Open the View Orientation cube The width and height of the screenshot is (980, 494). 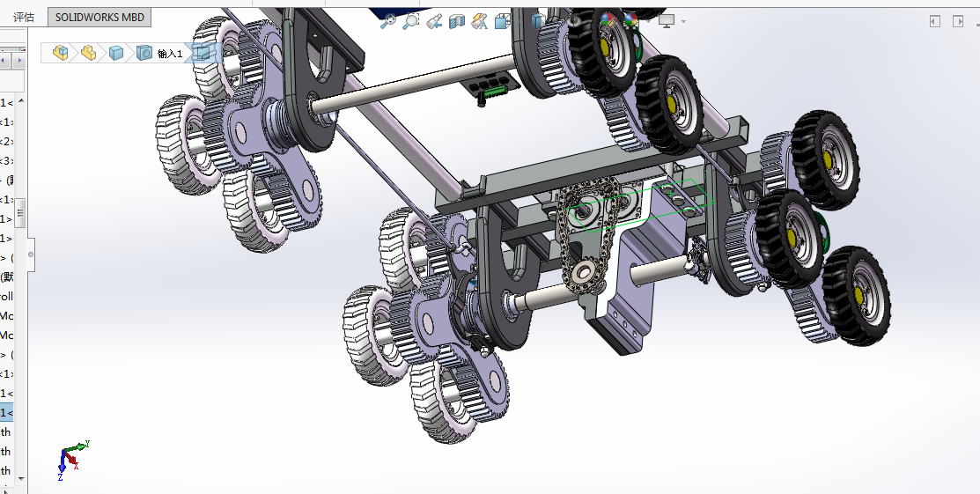(502, 22)
